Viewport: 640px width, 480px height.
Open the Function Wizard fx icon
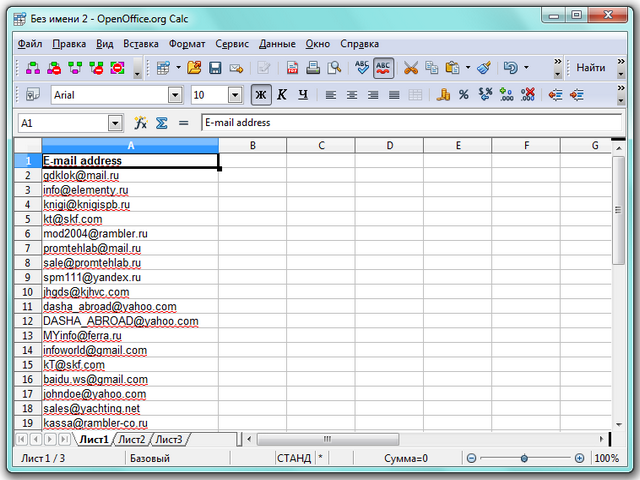[x=140, y=122]
